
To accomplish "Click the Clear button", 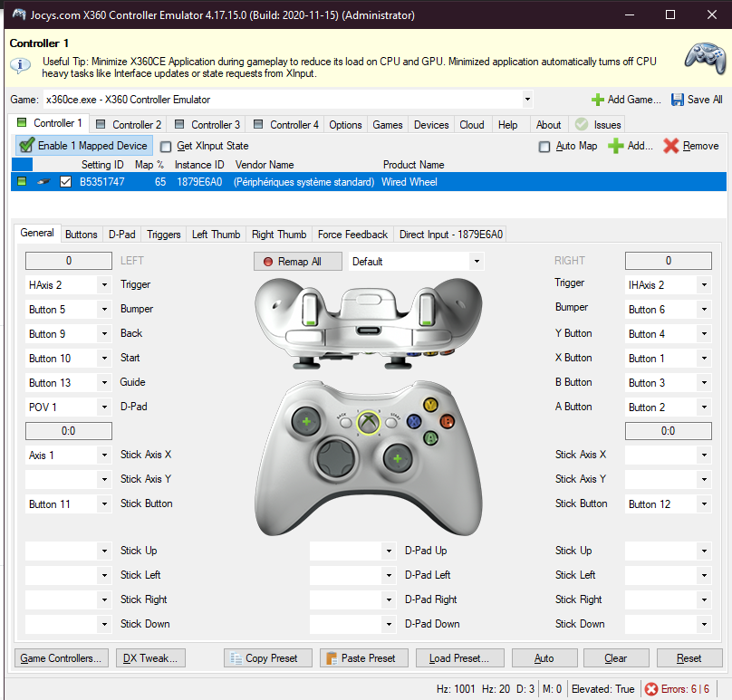I will (x=616, y=658).
